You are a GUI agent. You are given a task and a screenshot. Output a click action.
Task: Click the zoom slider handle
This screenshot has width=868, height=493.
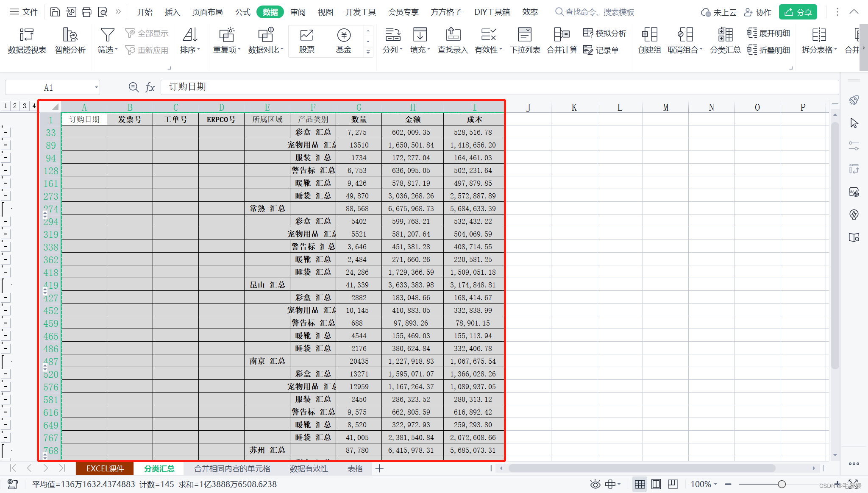(782, 484)
